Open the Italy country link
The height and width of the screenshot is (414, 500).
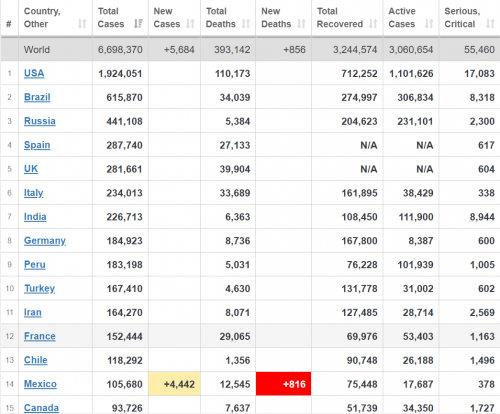[34, 193]
